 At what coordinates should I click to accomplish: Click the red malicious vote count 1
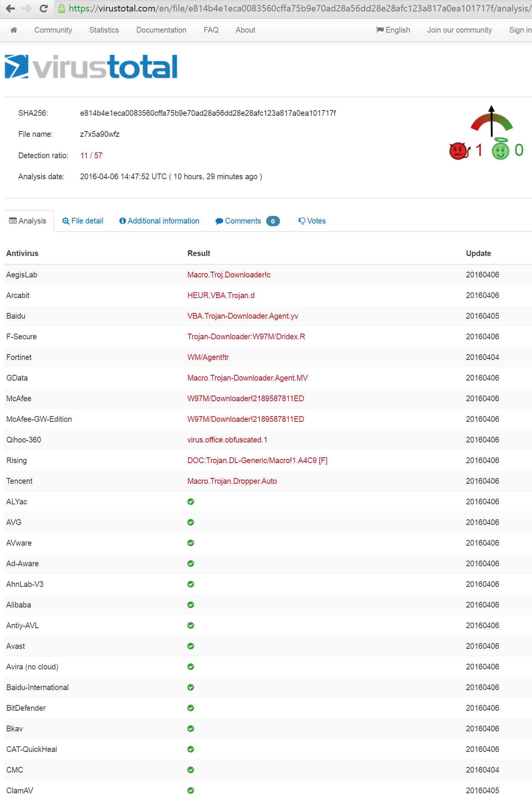(479, 150)
